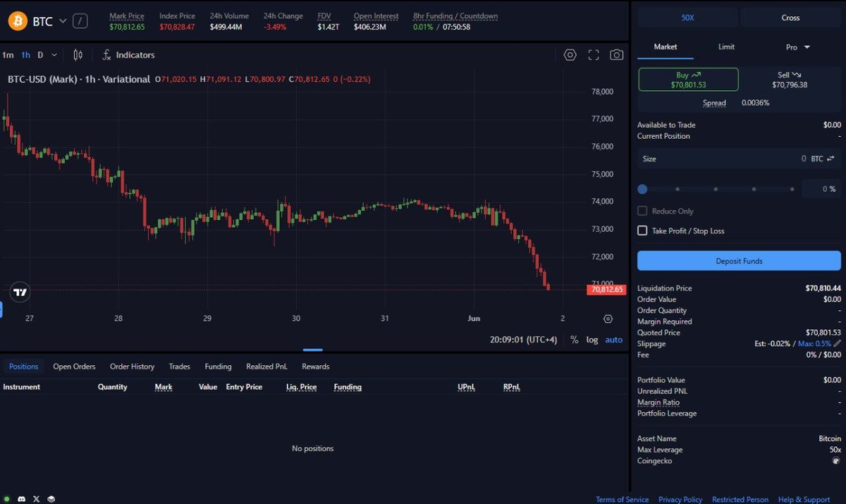Enable Take Profit / Stop Loss checkbox

(x=642, y=231)
